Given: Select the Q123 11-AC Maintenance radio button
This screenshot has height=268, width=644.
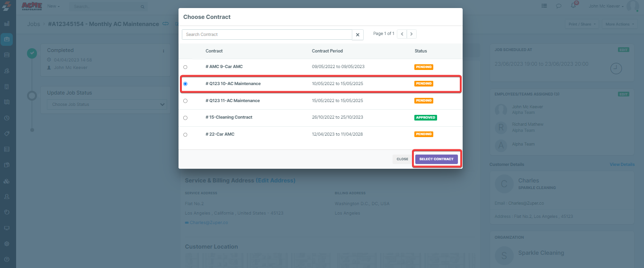Looking at the screenshot, I should tap(185, 101).
